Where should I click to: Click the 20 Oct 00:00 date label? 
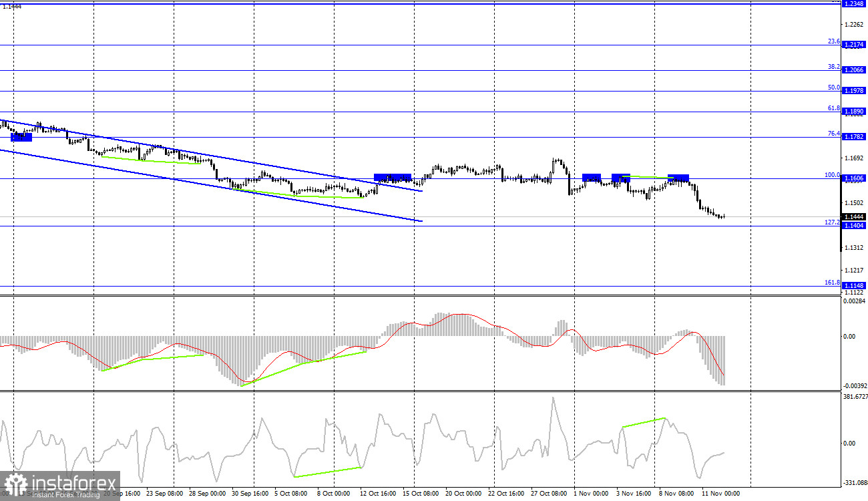(x=464, y=494)
